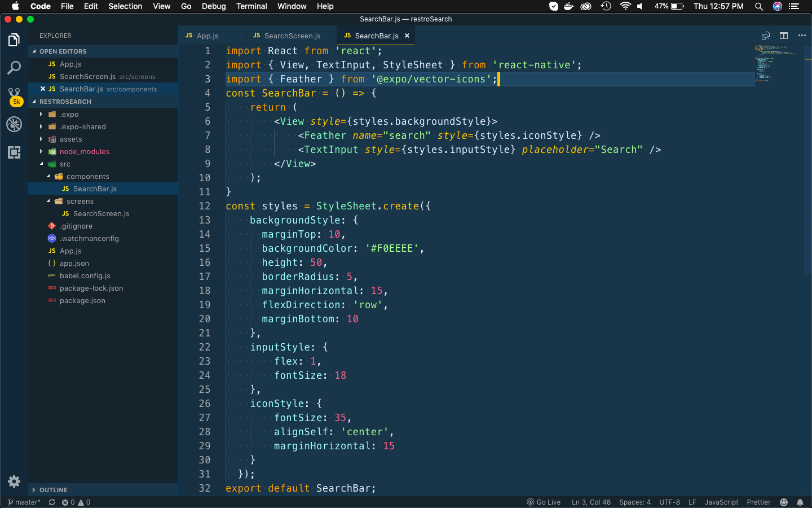This screenshot has width=812, height=508.
Task: Open the Debug view in activity bar
Action: coord(14,124)
